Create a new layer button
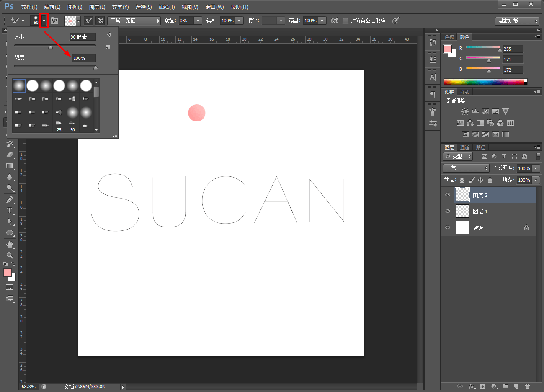The height and width of the screenshot is (392, 544). click(x=516, y=387)
